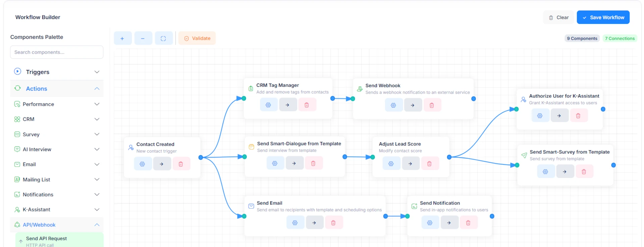The image size is (644, 247).
Task: Click the Clear button
Action: click(559, 17)
